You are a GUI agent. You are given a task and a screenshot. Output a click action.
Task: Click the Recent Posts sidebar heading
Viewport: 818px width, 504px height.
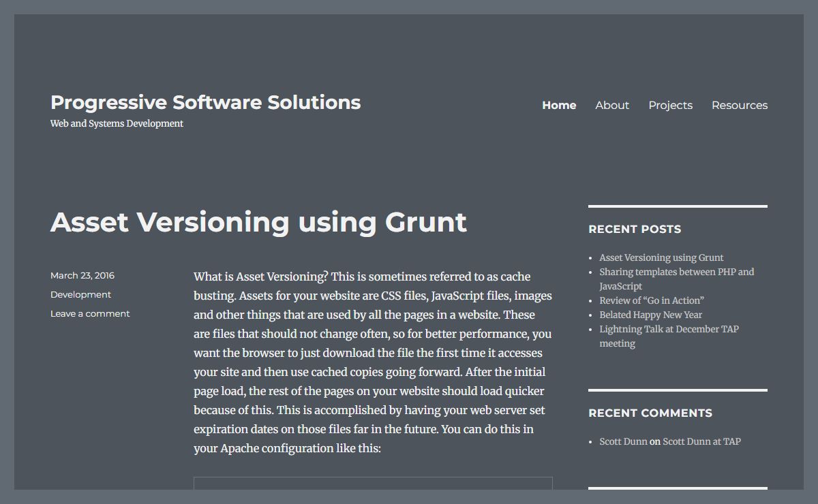point(635,229)
